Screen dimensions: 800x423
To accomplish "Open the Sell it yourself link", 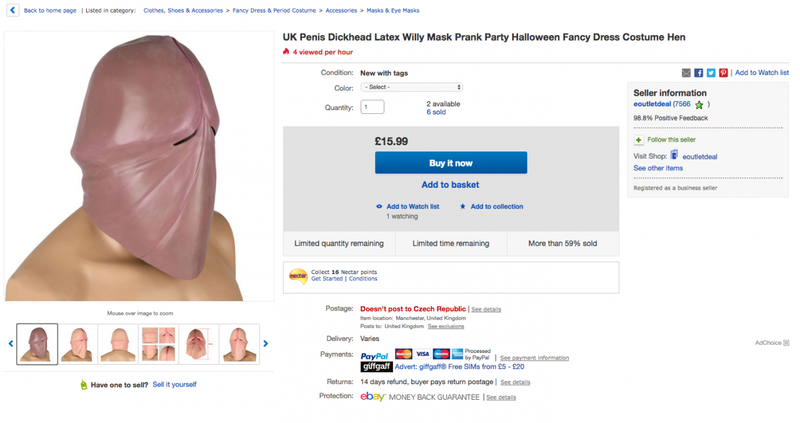I will [174, 384].
